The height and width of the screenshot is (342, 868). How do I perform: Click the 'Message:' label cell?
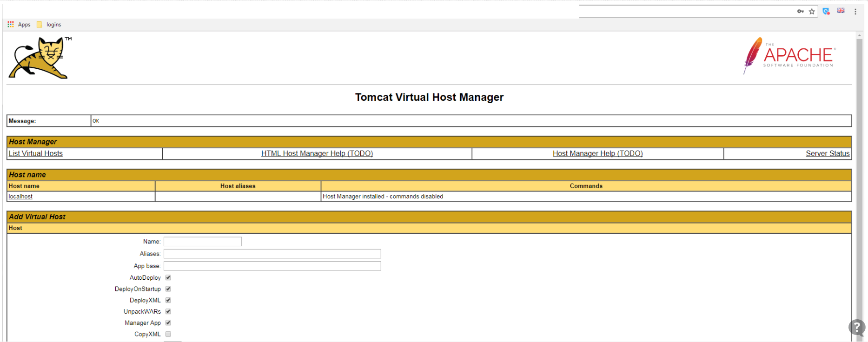click(49, 121)
